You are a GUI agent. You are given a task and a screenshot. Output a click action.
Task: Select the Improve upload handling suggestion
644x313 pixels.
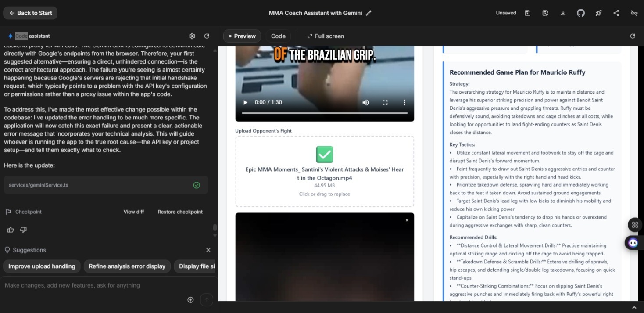[42, 266]
